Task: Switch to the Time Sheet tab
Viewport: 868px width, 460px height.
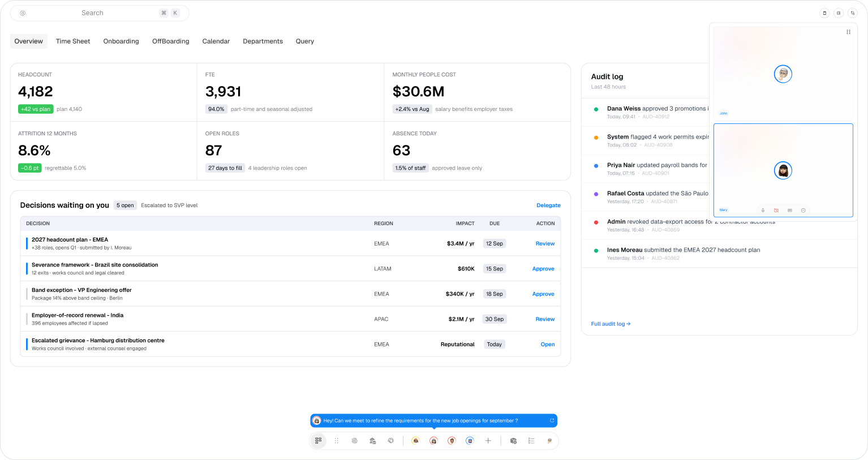Action: point(73,41)
